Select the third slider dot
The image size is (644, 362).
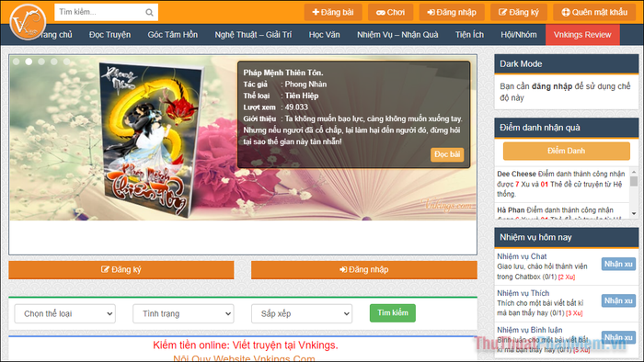point(41,62)
